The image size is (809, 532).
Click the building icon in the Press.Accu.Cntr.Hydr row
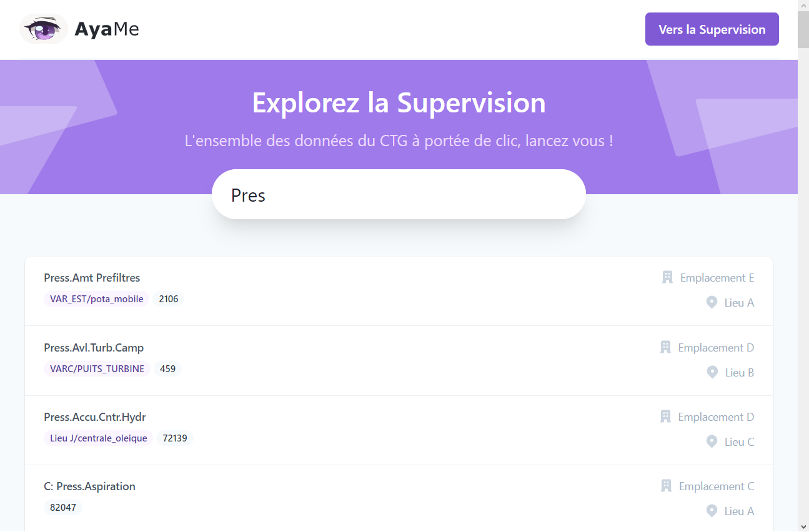(x=665, y=416)
